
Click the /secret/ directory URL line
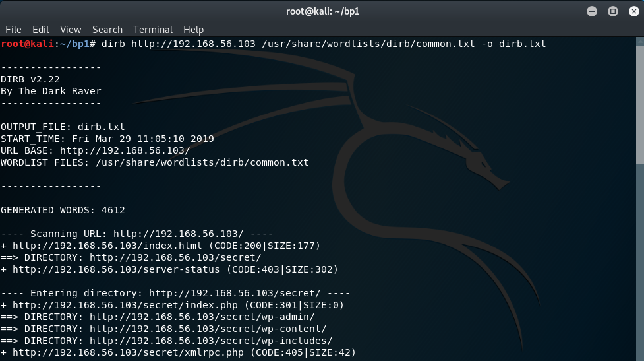point(131,258)
